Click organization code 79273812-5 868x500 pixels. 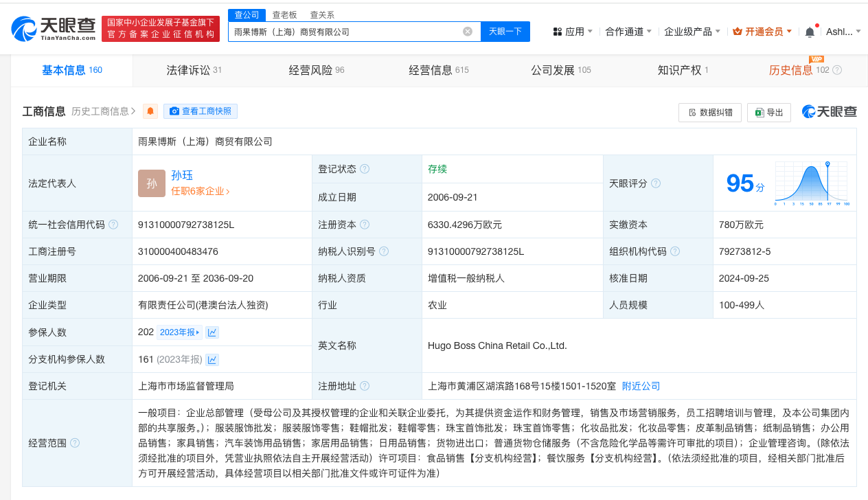744,251
